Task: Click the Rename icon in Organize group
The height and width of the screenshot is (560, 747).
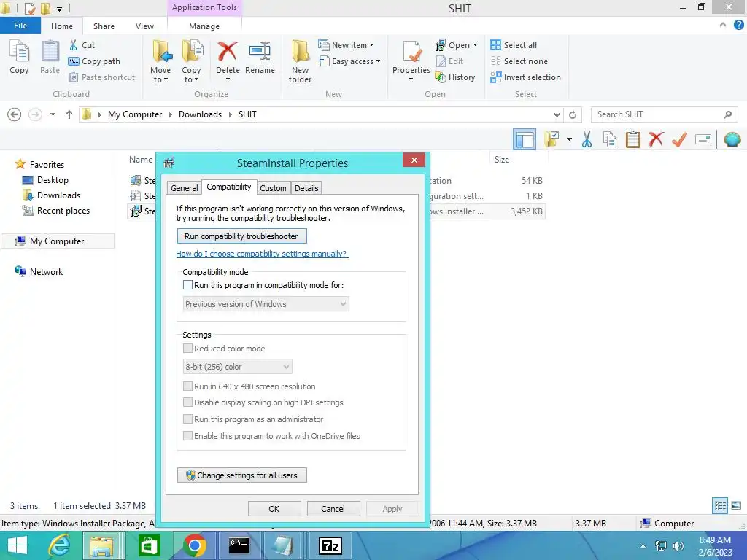Action: [x=260, y=52]
